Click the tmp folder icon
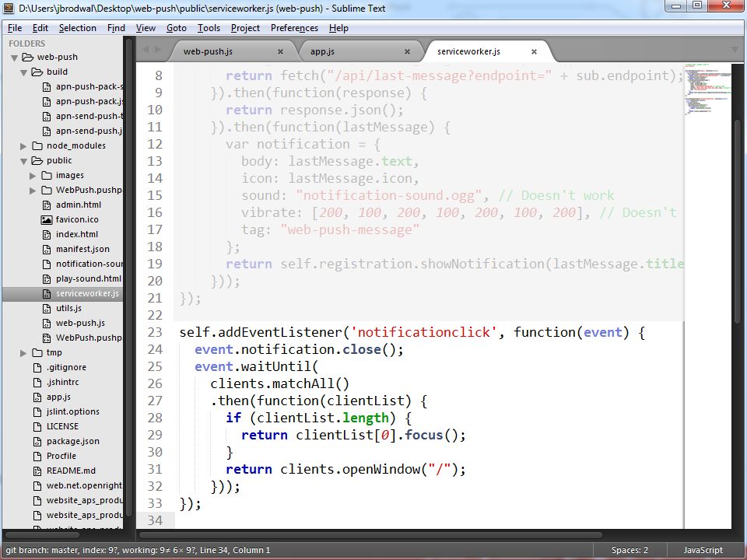The width and height of the screenshot is (747, 560). 37,353
